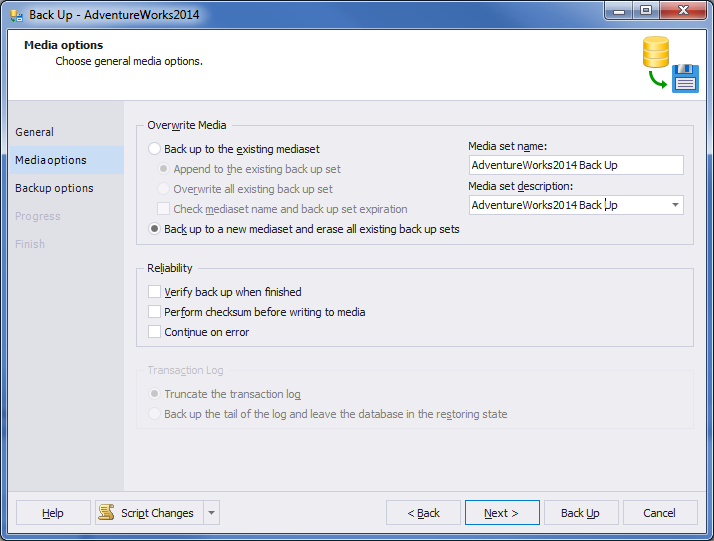The image size is (714, 541).
Task: Check the Continue on error box
Action: click(x=154, y=332)
